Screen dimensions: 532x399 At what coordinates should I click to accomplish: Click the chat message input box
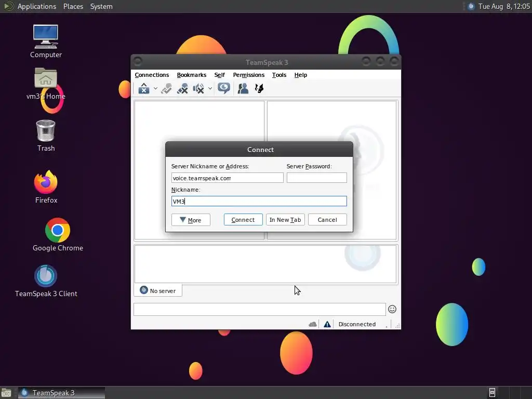click(260, 309)
